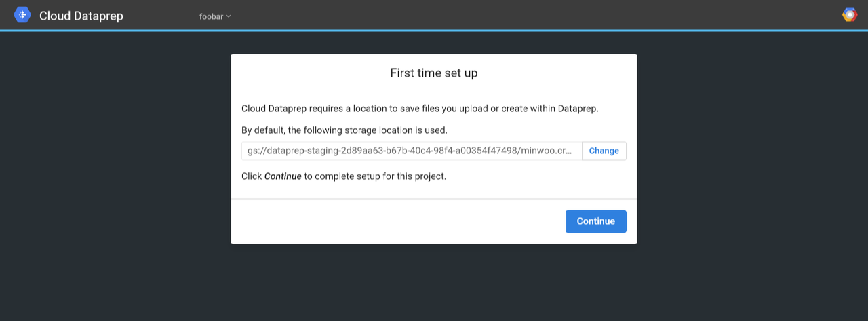868x321 pixels.
Task: Click the 'First time set up' heading
Action: tap(434, 73)
